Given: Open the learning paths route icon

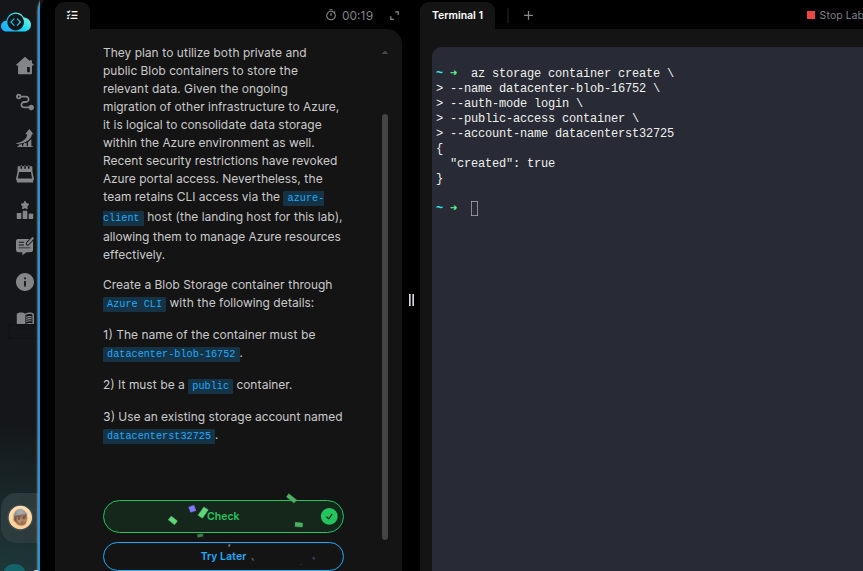Looking at the screenshot, I should pyautogui.click(x=25, y=102).
